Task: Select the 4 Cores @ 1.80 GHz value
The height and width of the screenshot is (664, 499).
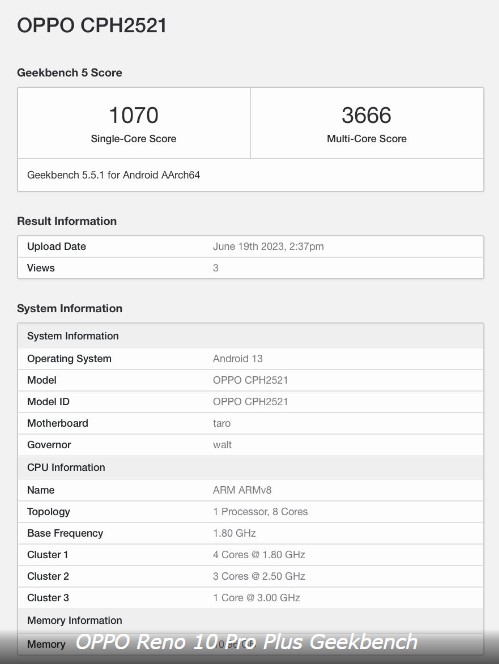Action: (259, 555)
